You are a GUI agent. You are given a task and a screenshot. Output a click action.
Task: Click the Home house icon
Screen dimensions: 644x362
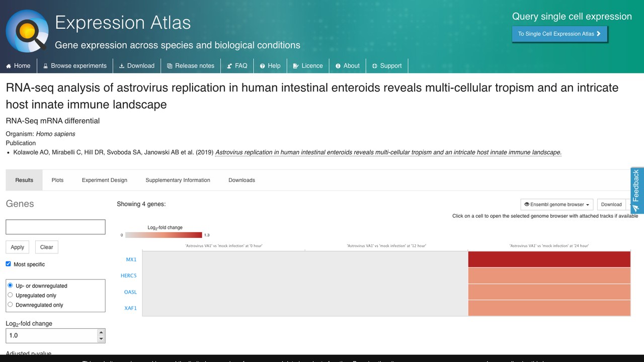[x=9, y=66]
